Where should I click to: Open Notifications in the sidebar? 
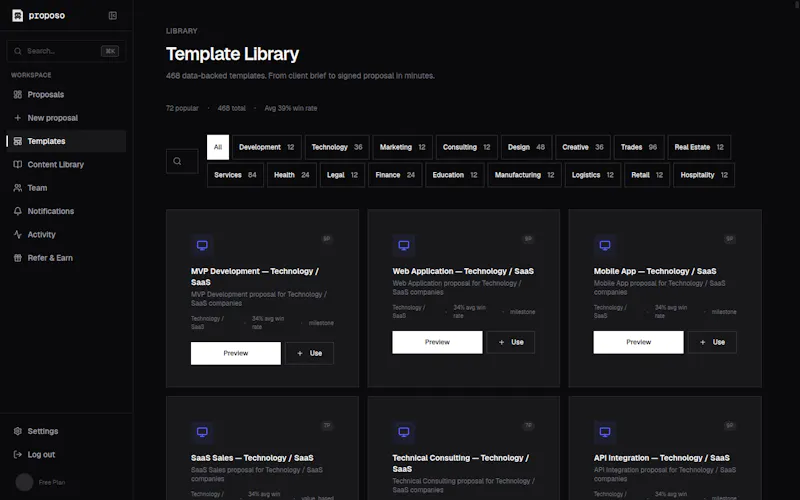pos(66,211)
